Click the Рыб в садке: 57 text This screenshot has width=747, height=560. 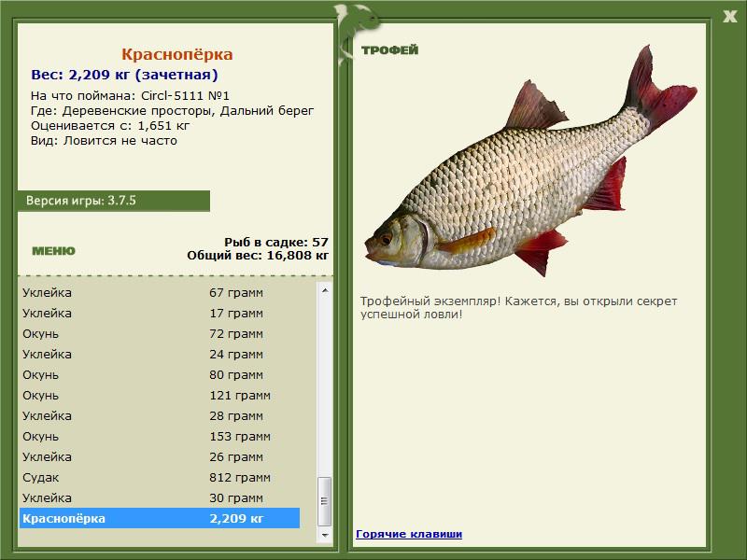click(x=276, y=242)
